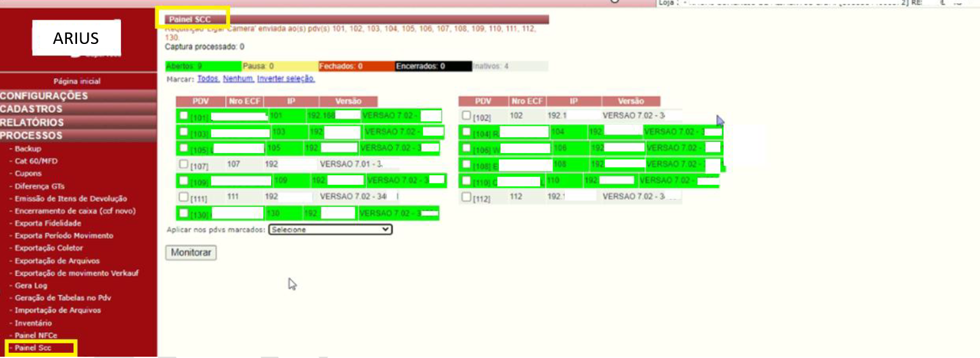Click the Monitorar button

pos(191,253)
